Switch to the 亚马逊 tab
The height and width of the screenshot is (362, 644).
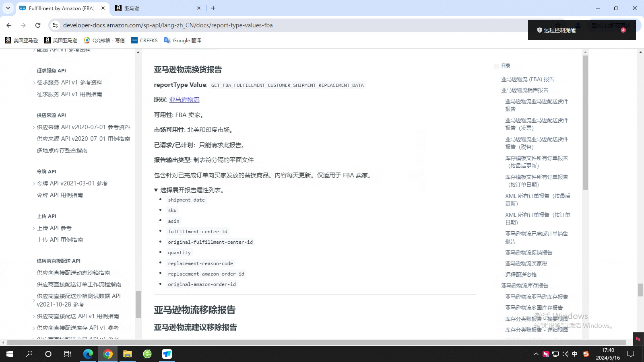tap(158, 8)
